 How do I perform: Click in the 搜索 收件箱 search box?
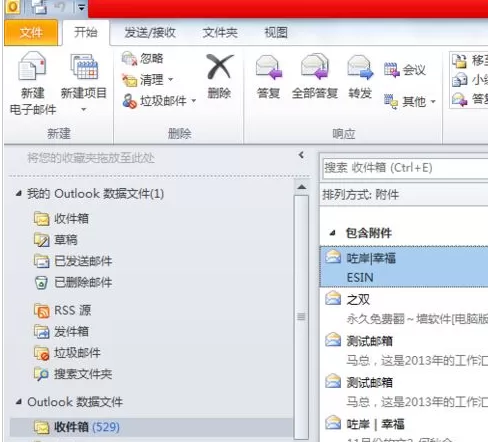(x=406, y=168)
